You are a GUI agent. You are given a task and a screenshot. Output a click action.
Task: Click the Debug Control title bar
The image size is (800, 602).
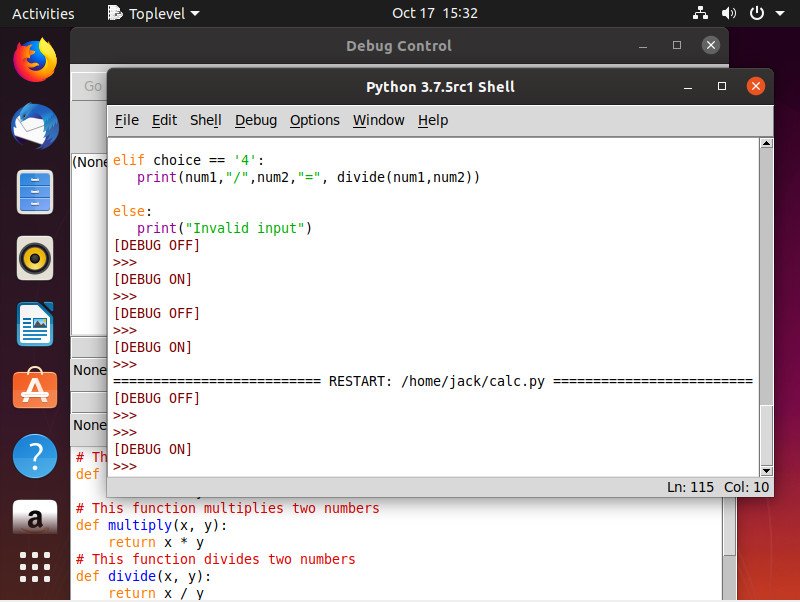coord(399,46)
